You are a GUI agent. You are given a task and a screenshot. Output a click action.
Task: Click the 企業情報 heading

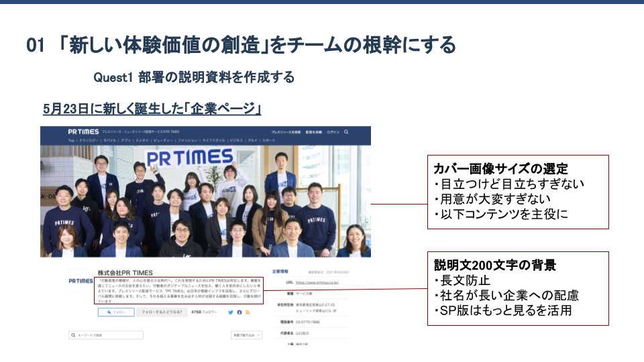280,271
